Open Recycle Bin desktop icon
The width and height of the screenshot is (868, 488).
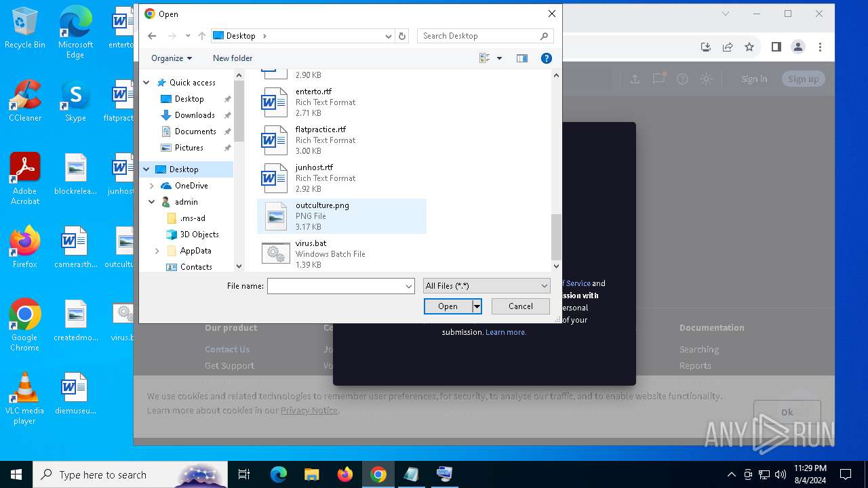pos(25,28)
